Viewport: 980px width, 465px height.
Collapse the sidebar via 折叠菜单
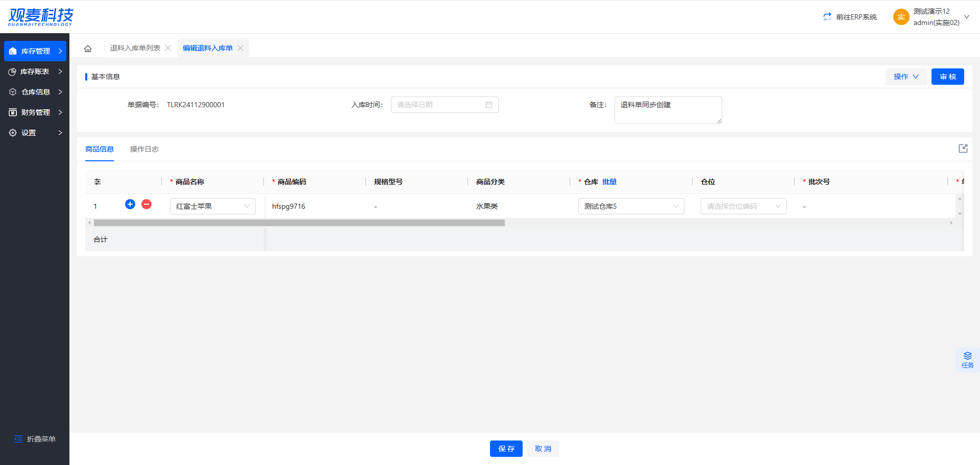(35, 439)
